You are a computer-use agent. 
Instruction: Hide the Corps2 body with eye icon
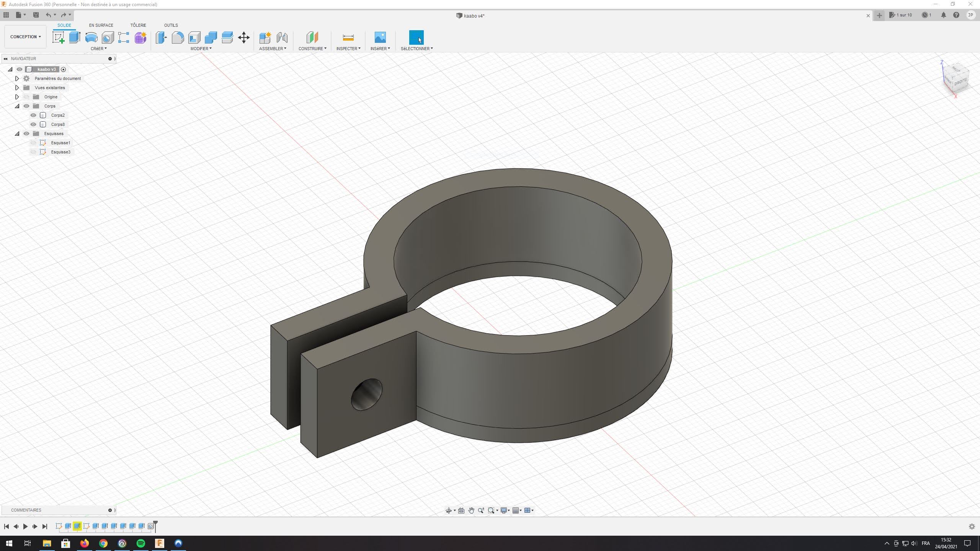33,115
